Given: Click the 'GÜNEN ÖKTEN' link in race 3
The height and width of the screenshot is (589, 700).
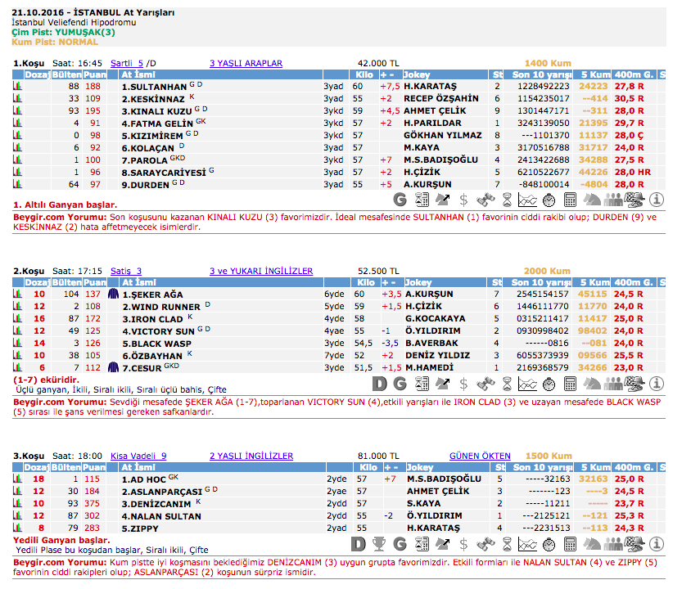Looking at the screenshot, I should (x=480, y=456).
